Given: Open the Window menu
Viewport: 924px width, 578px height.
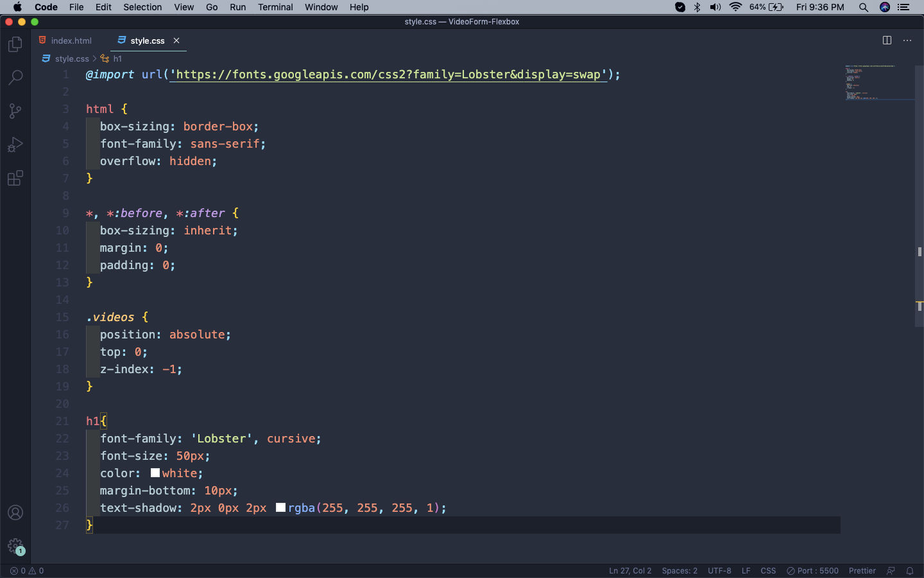Looking at the screenshot, I should coord(321,7).
